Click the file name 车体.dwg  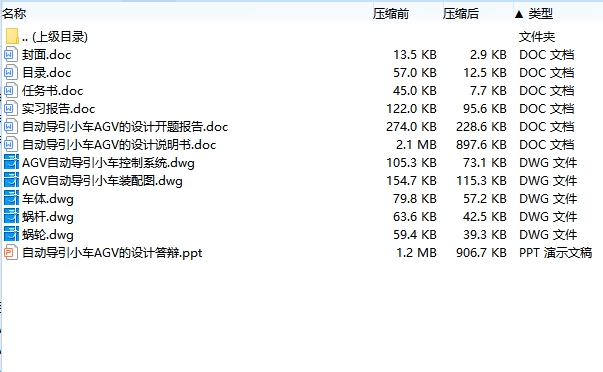[x=48, y=199]
